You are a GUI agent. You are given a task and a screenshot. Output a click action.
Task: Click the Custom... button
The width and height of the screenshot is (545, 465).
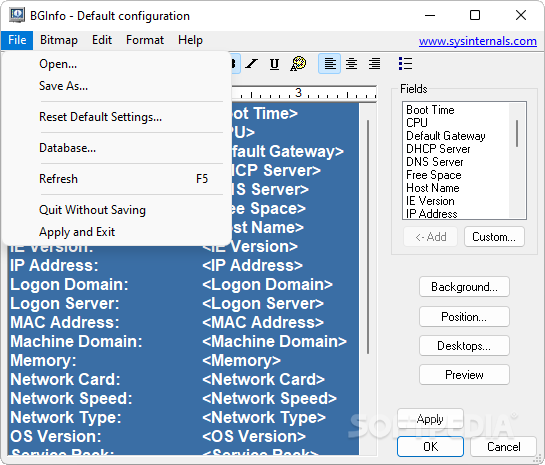[x=494, y=237]
